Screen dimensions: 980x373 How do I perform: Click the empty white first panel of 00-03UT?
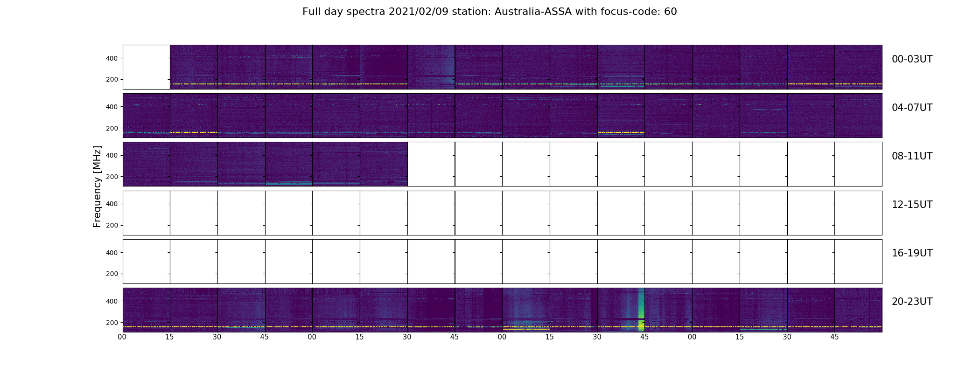click(147, 67)
